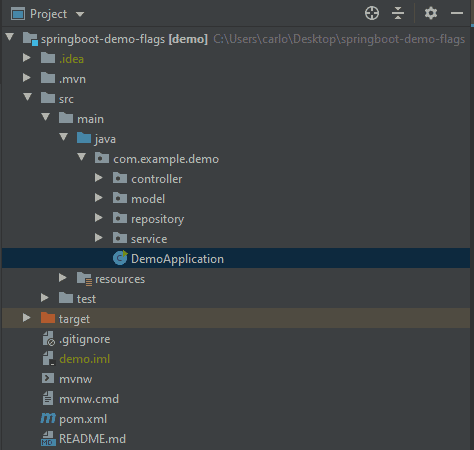Select the 'model' package label

pyautogui.click(x=148, y=199)
